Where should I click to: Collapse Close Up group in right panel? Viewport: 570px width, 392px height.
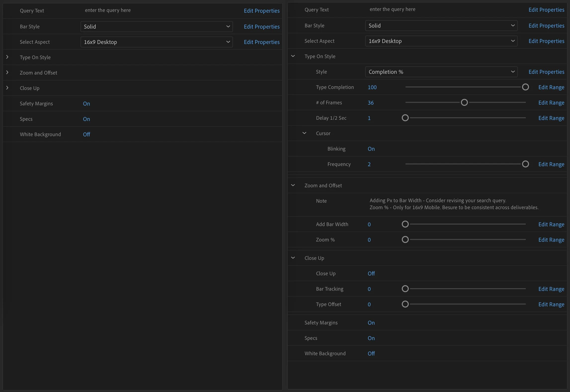293,258
